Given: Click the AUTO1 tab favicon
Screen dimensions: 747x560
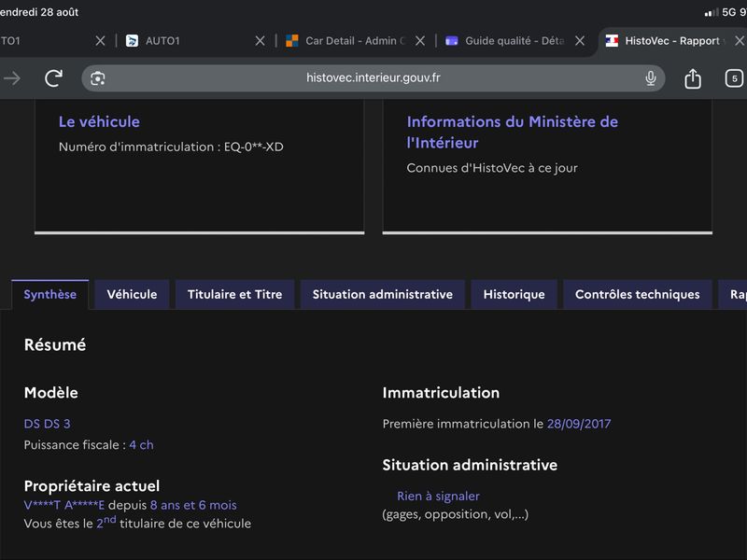Looking at the screenshot, I should pos(132,41).
